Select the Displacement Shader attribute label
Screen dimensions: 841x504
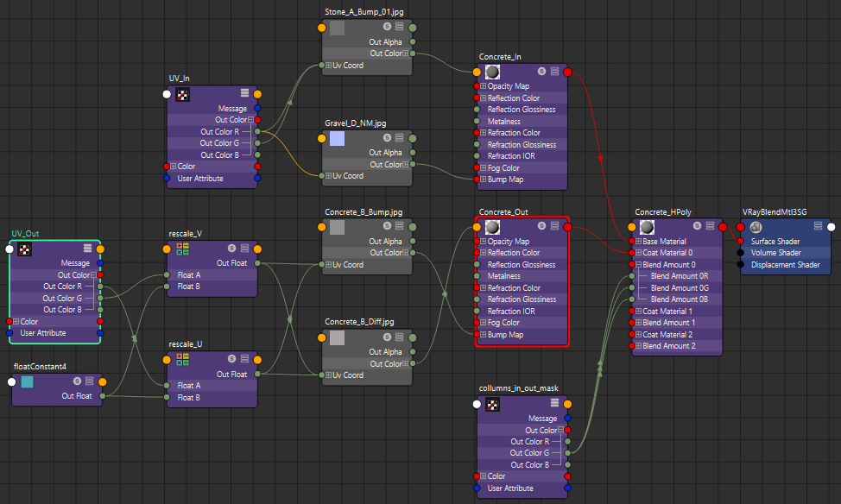point(785,264)
